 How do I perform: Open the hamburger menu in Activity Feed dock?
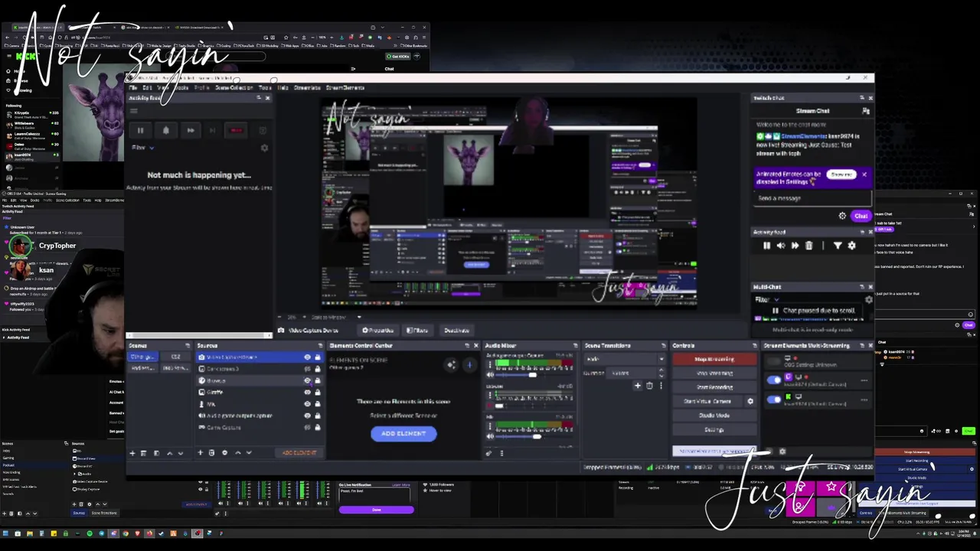(133, 111)
